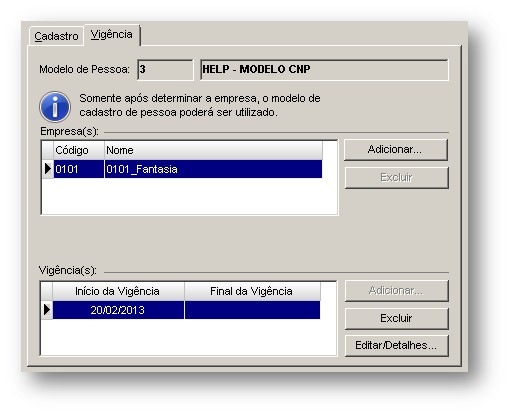Screen dimensions: 510x414
Task: Click the Final da Vigência column header
Action: pos(252,291)
